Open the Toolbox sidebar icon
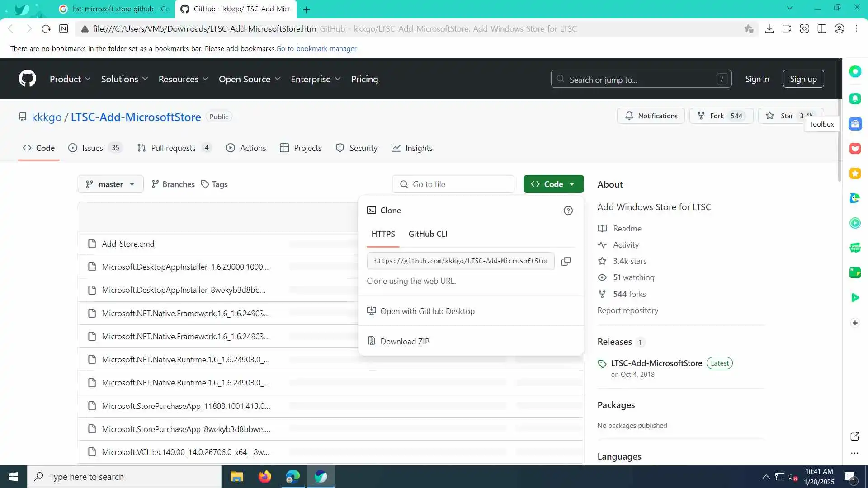The height and width of the screenshot is (488, 868). (854, 124)
